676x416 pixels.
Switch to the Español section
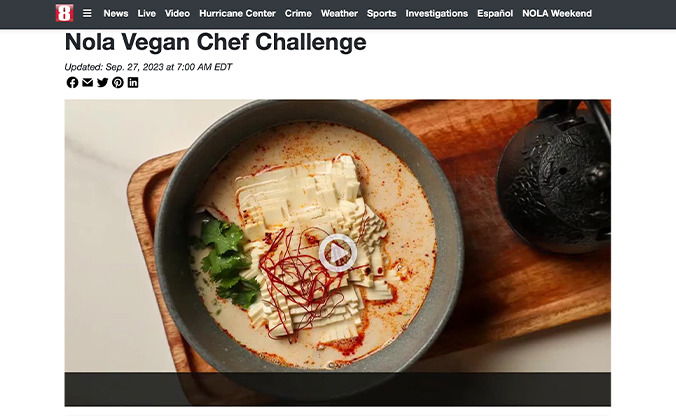pos(495,13)
